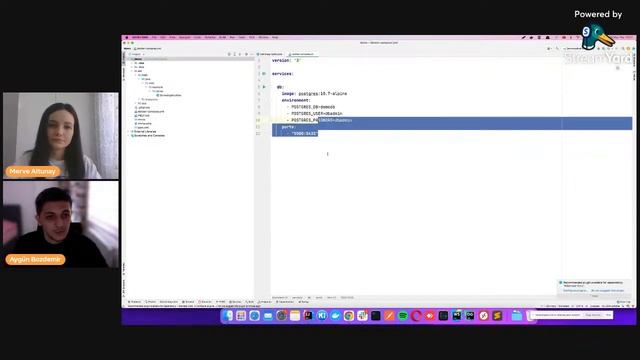Open the Edit menu
This screenshot has height=360, width=640.
163,38
